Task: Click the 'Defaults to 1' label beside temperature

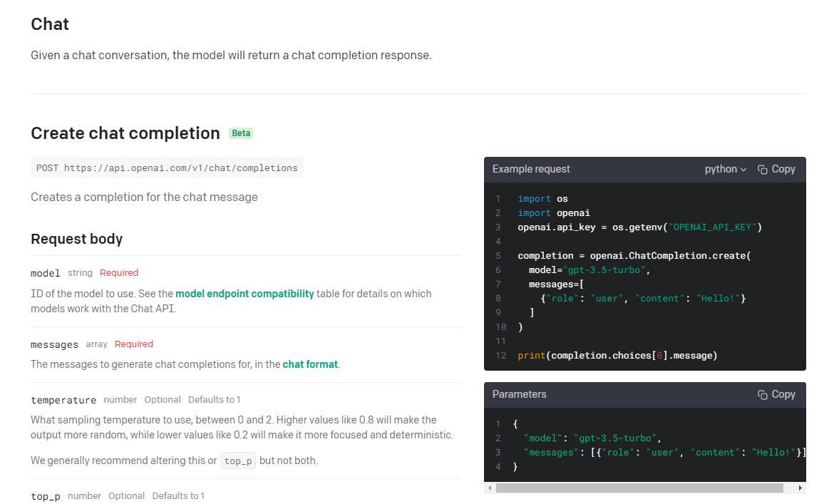Action: (214, 400)
